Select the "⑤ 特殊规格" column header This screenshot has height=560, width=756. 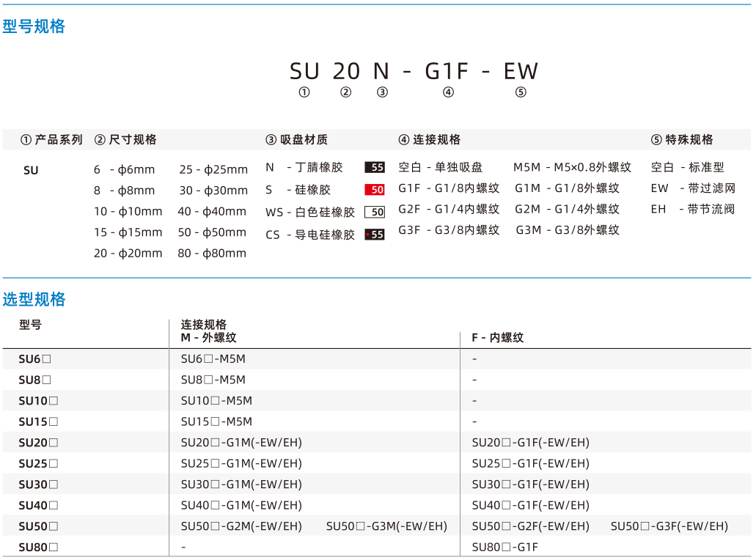pyautogui.click(x=682, y=140)
